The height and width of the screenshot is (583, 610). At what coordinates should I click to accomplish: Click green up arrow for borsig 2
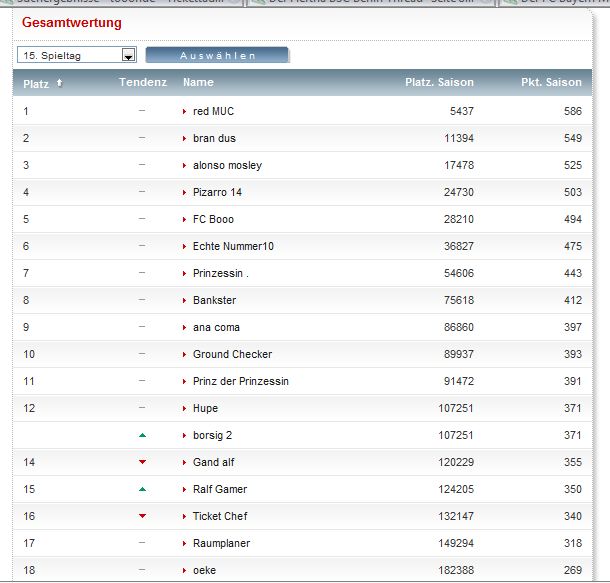142,436
